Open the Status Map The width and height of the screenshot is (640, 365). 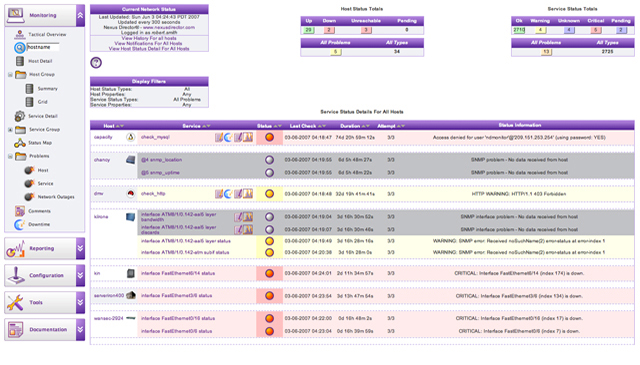pos(40,143)
